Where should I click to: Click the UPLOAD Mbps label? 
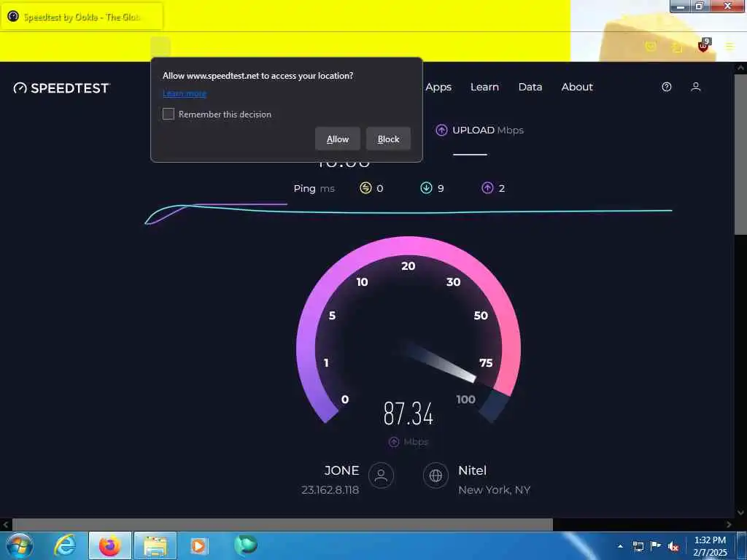(x=488, y=130)
